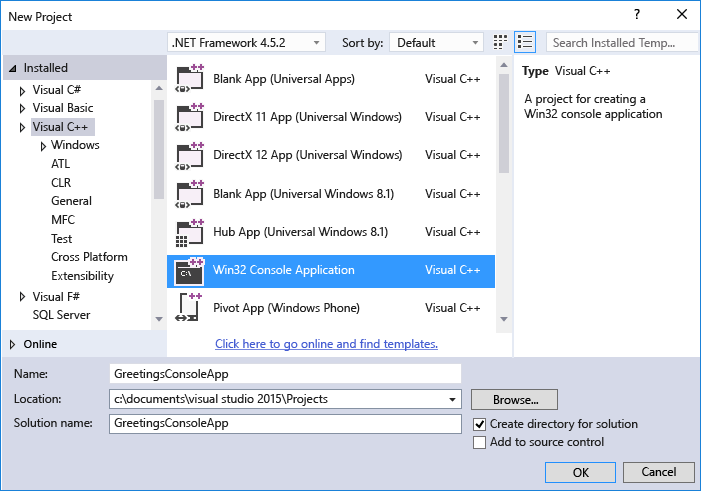Click template list scroll down arrow
This screenshot has width=701, height=491.
504,319
